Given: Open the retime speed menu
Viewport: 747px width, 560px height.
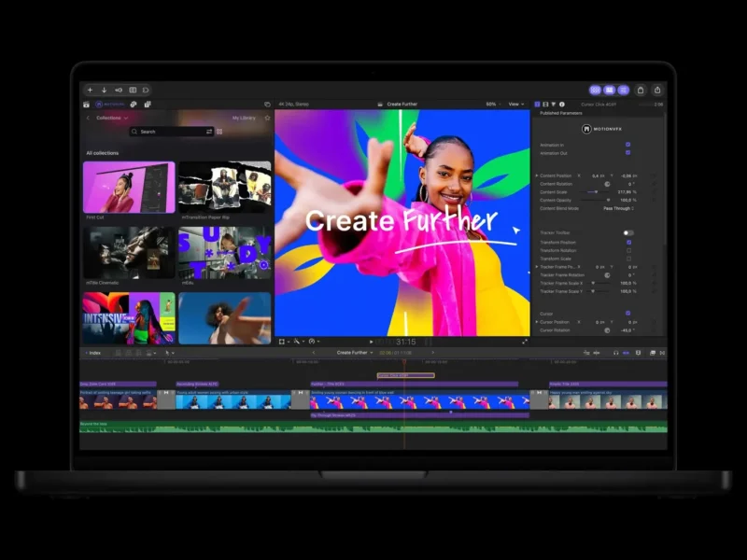Looking at the screenshot, I should point(314,342).
